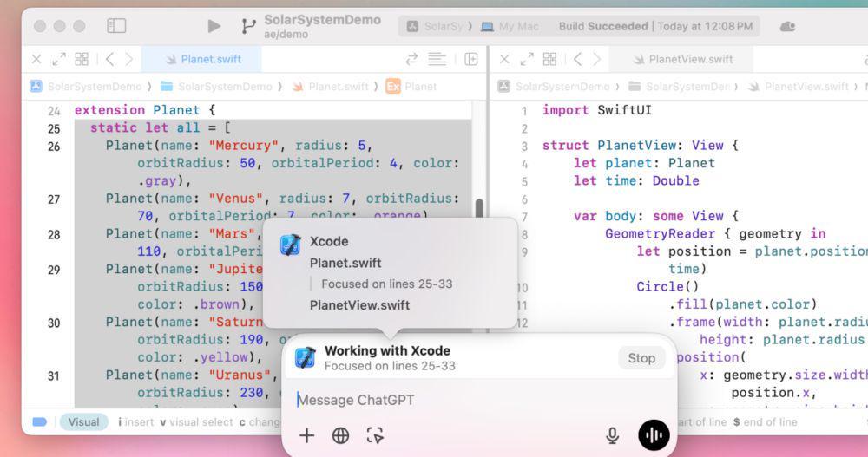Take a screenshot selection in ChatGPT
This screenshot has height=457, width=868.
375,436
